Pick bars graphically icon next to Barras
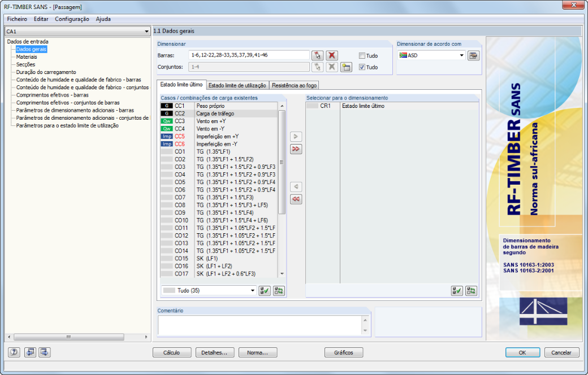 pos(317,55)
